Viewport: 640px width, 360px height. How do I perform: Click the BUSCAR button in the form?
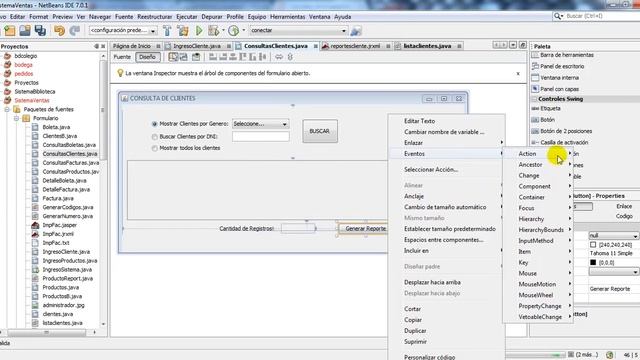[320, 131]
